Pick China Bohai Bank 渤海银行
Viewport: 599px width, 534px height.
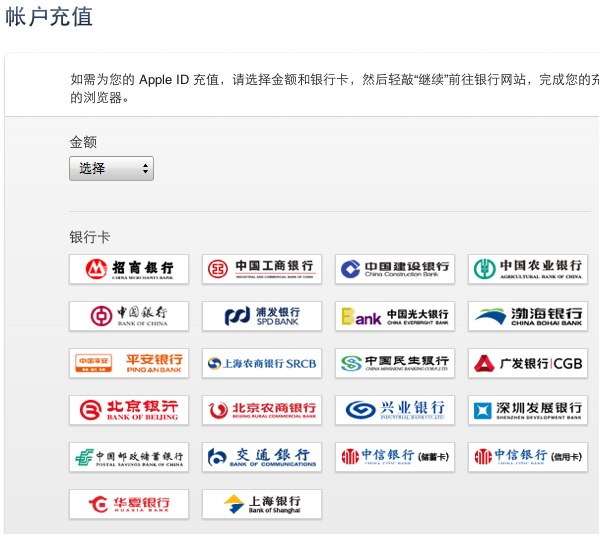pos(528,316)
